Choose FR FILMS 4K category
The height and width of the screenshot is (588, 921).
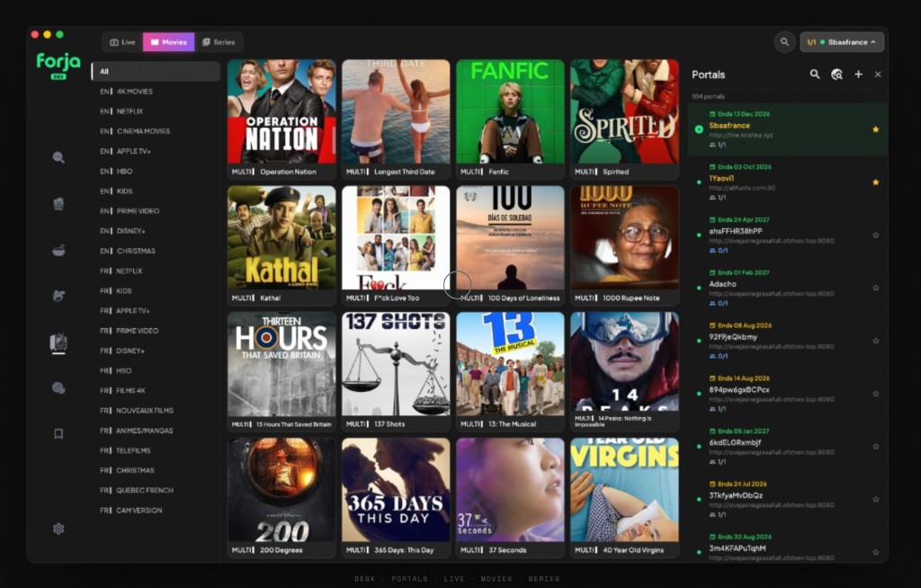156,390
